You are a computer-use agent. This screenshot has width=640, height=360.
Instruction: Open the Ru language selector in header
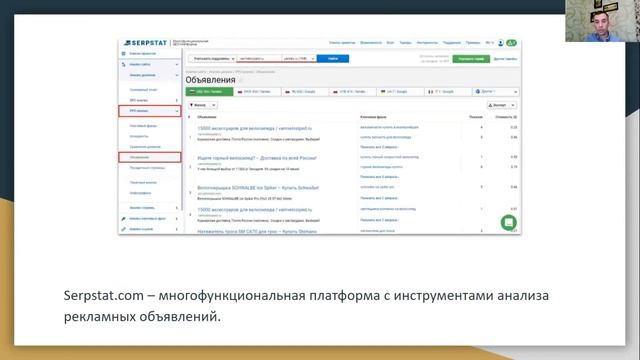tap(489, 43)
